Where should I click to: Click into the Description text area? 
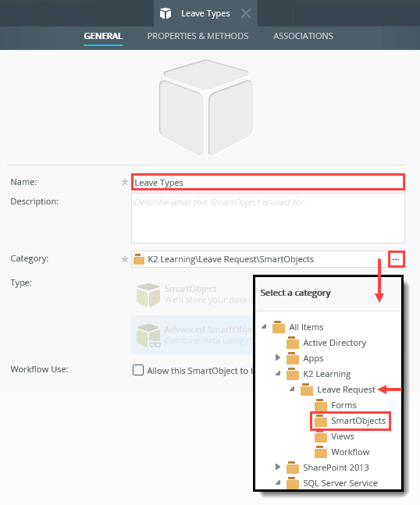pos(268,218)
